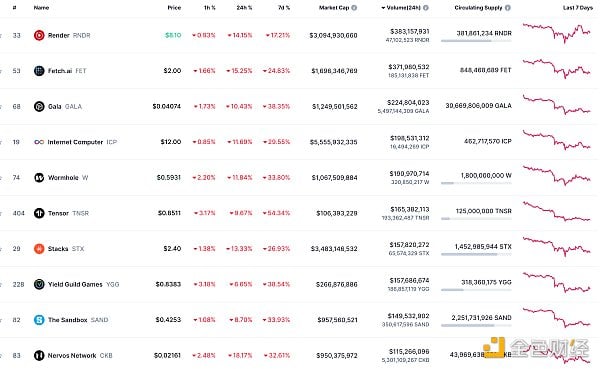The height and width of the screenshot is (369, 600).
Task: Sort by 24h % column header
Action: tap(244, 8)
